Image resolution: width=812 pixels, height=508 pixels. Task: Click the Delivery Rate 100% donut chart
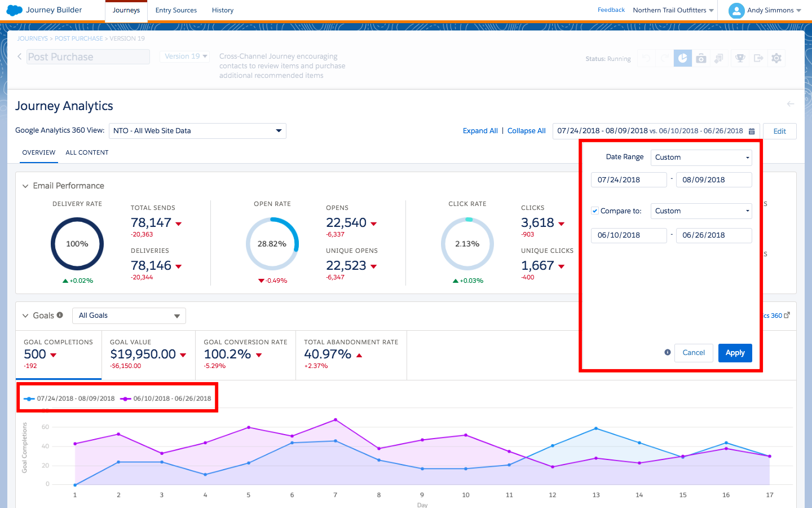tap(77, 244)
